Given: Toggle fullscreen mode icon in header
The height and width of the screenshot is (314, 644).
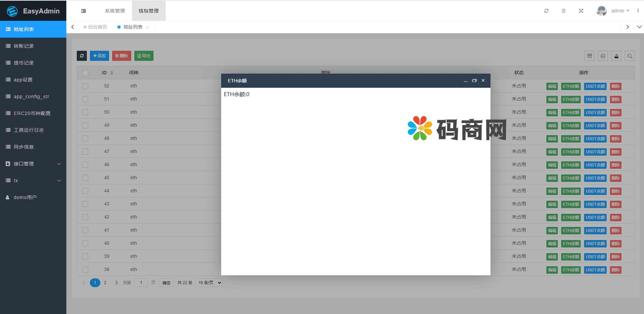Looking at the screenshot, I should [x=581, y=11].
